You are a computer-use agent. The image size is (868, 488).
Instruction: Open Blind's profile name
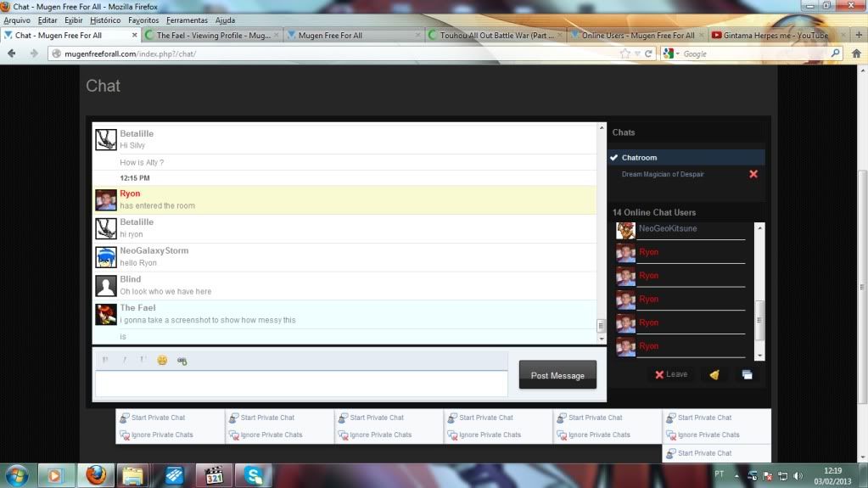pyautogui.click(x=130, y=279)
